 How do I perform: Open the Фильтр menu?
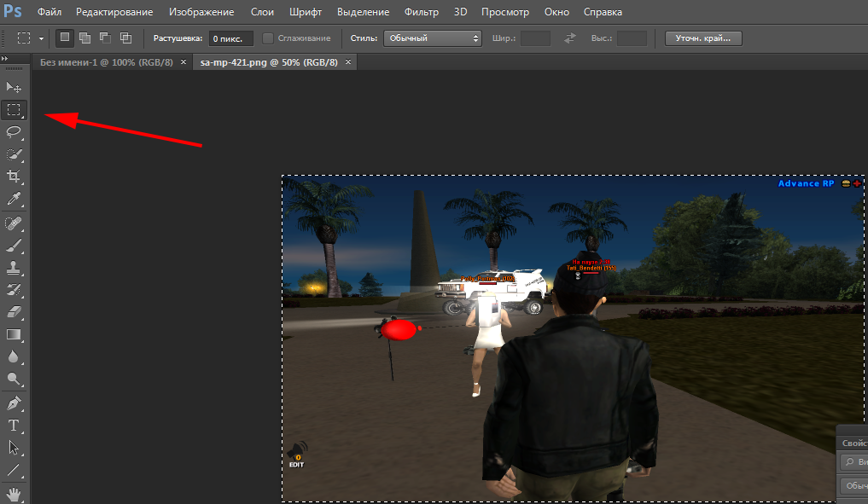tap(422, 12)
